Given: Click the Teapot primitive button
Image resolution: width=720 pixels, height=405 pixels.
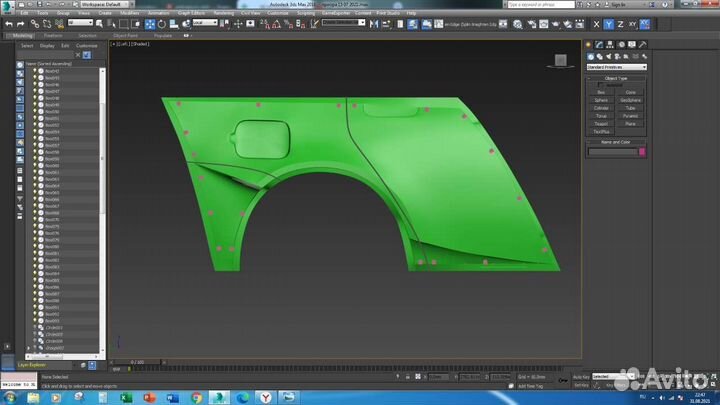Looking at the screenshot, I should [601, 123].
